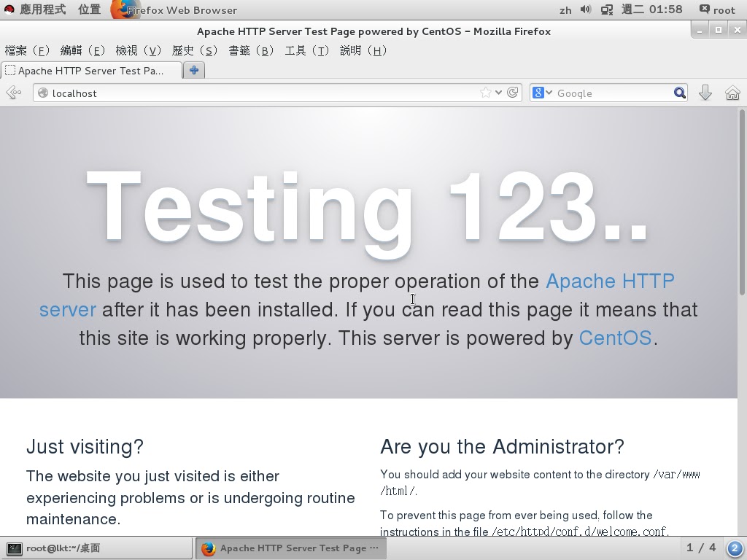This screenshot has width=747, height=560.
Task: Click the zh input language indicator
Action: pyautogui.click(x=565, y=10)
